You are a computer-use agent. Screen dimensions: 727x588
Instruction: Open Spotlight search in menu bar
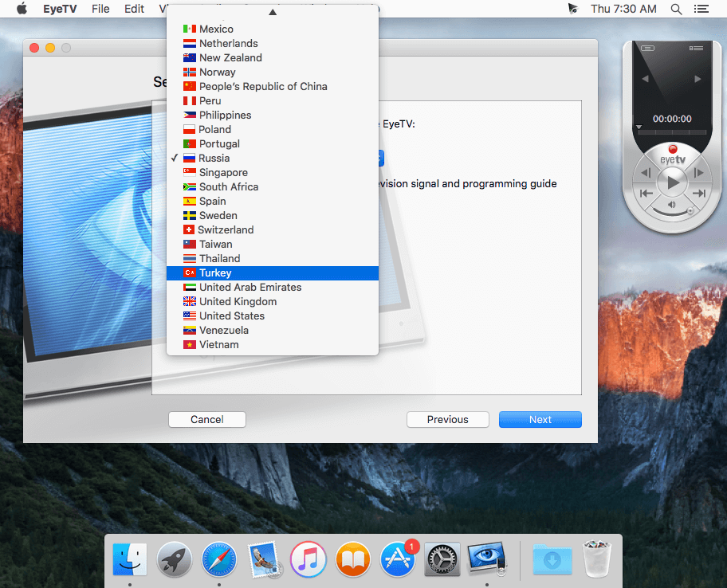(x=676, y=9)
